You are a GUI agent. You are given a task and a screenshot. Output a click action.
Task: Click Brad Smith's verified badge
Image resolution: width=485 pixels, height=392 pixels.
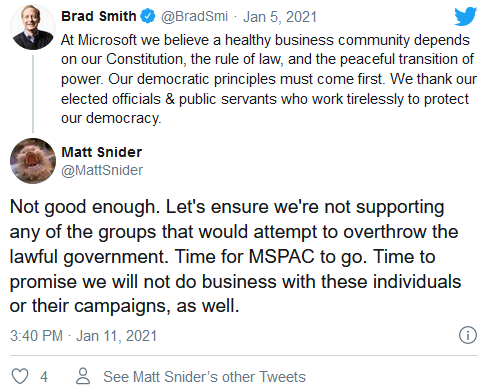[x=148, y=16]
